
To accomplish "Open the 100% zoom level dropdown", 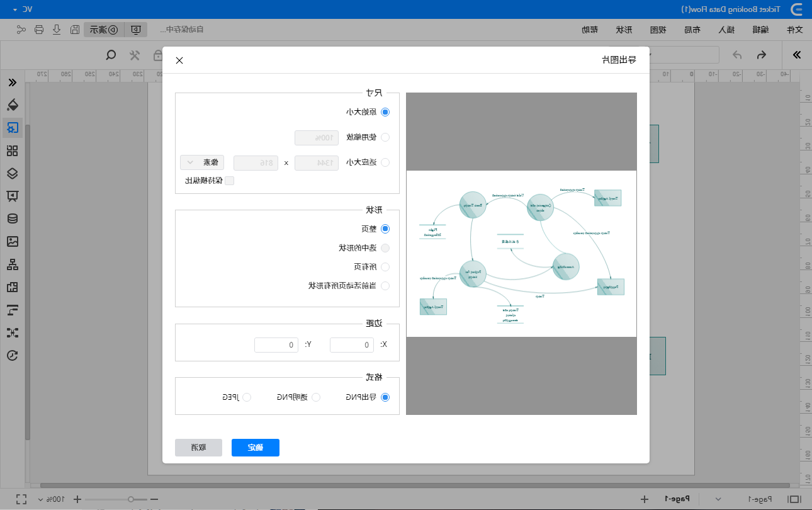I will click(52, 499).
